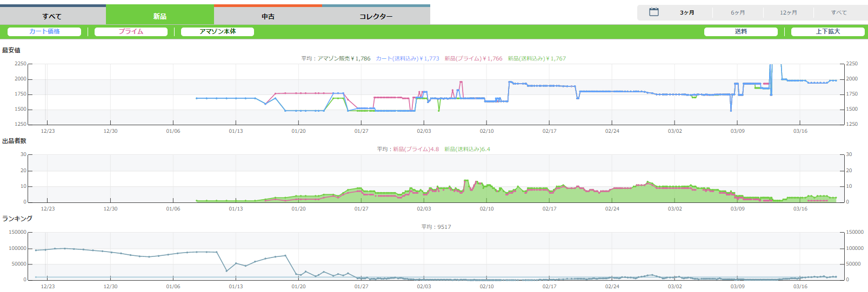Toggle the 送料 shipping option
Viewport: 868px width, 292px height.
(x=740, y=32)
